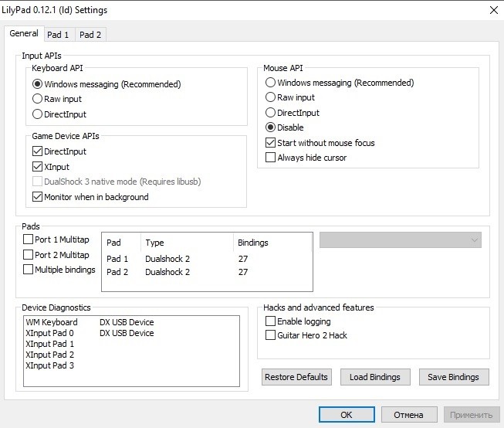Viewport: 504px width, 428px height.
Task: Toggle DirectInput game device checkbox
Action: (x=38, y=152)
